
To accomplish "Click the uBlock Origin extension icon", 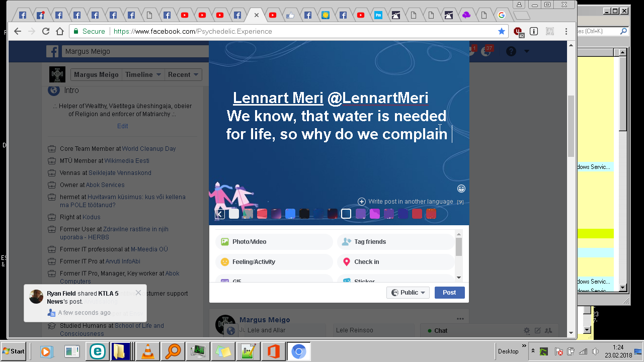I will pyautogui.click(x=518, y=32).
